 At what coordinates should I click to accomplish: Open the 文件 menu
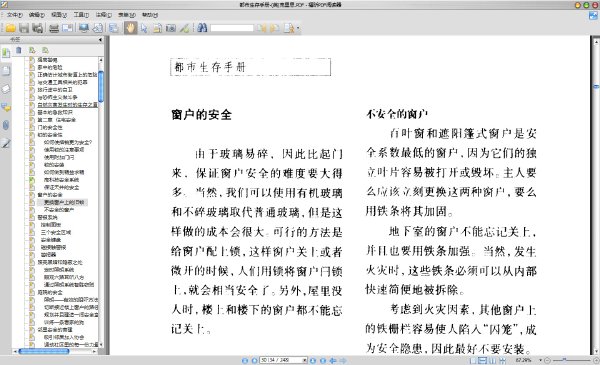coord(15,15)
